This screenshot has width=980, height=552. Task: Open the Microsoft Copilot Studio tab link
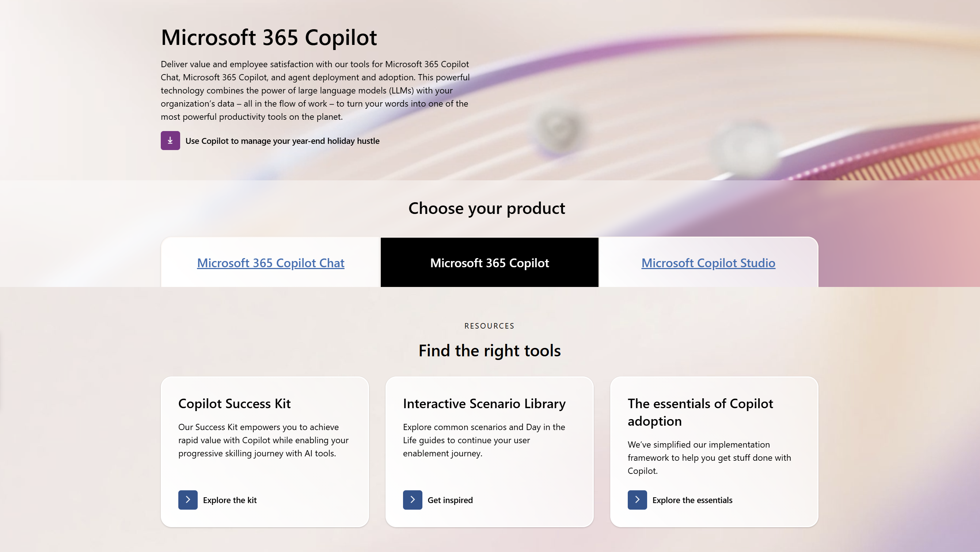[x=708, y=263]
